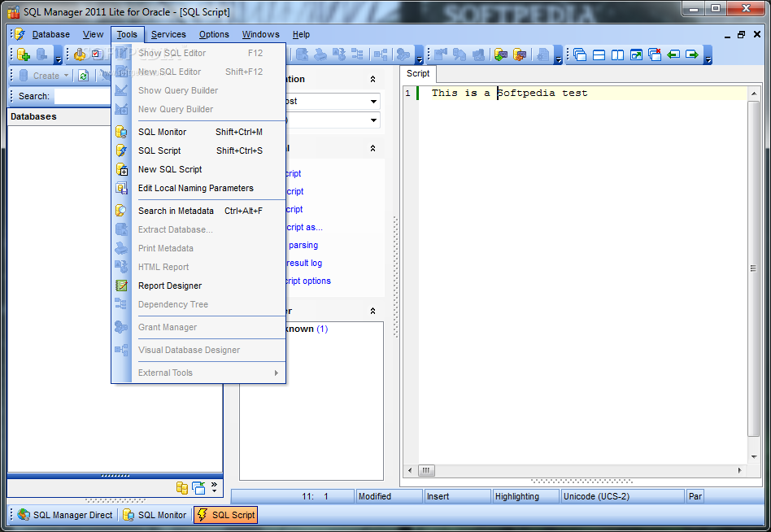Open the Create dropdown button
This screenshot has height=532, width=771.
(x=44, y=76)
